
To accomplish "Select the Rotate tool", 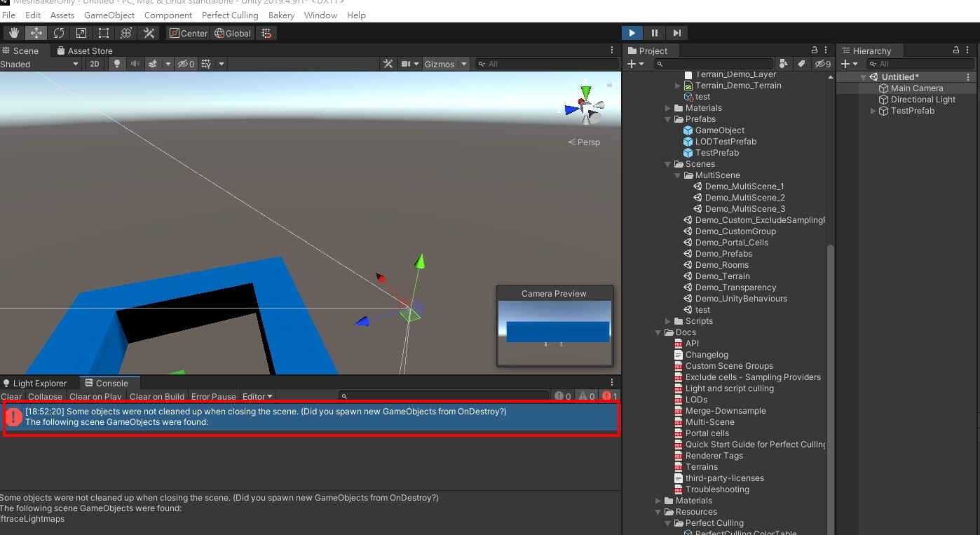I will (x=59, y=32).
